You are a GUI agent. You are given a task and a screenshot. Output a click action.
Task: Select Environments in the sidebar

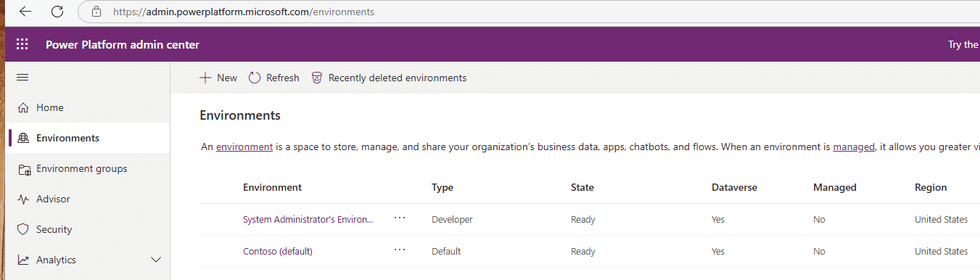(x=68, y=138)
